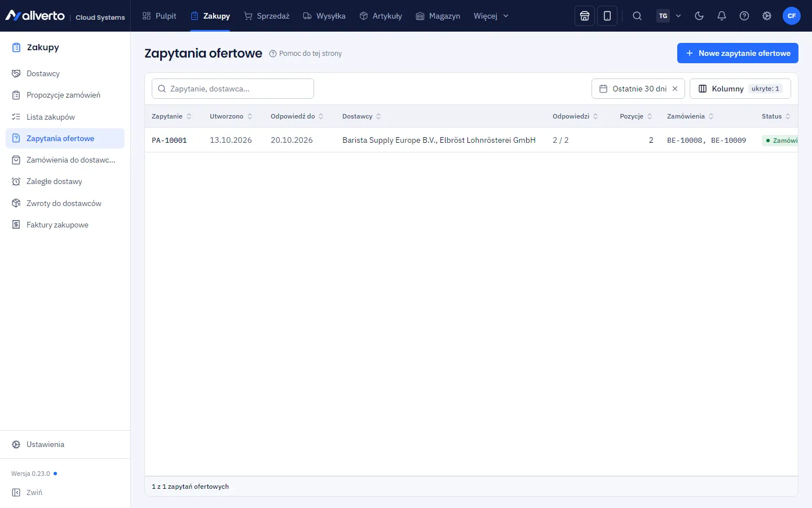Create Nowe zapytanie ofertowe

click(738, 53)
